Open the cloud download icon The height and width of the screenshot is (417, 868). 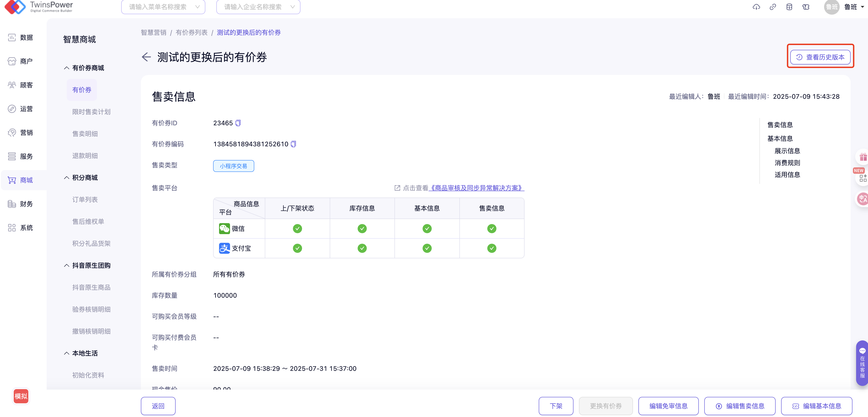pyautogui.click(x=756, y=7)
